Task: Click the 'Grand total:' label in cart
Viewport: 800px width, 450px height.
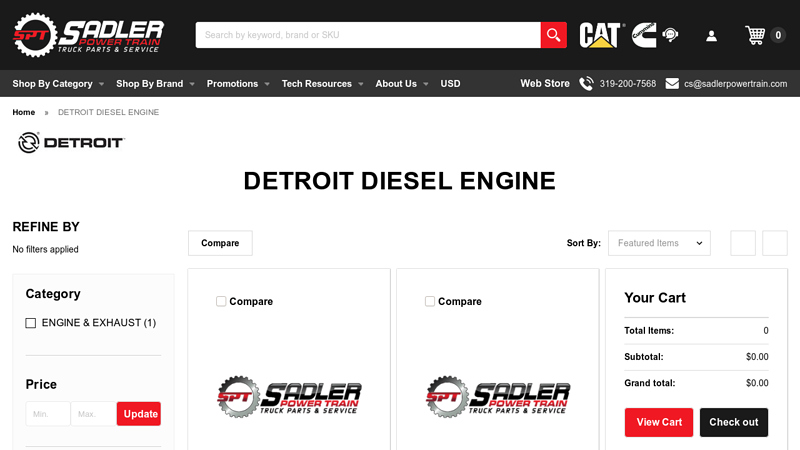Action: pyautogui.click(x=649, y=383)
